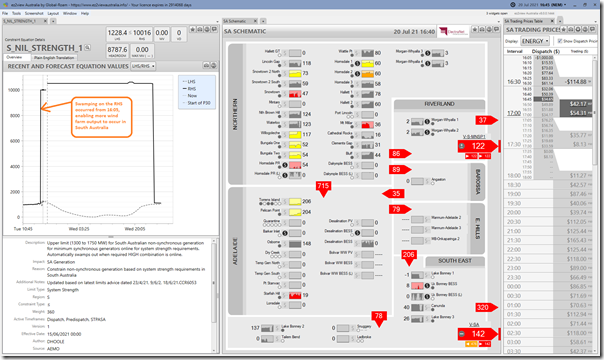
Task: Click camera snapshot icon in SA Schematic header
Action: (489, 29)
